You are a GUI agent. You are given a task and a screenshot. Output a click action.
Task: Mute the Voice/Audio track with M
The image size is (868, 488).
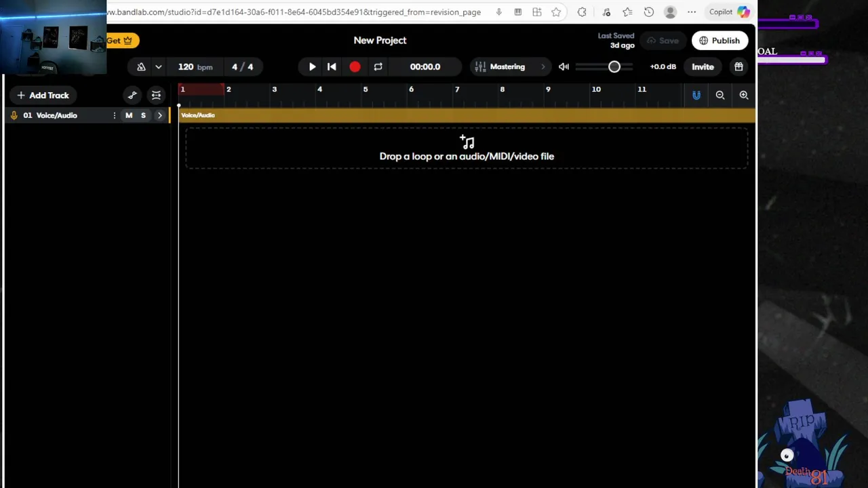click(x=129, y=115)
